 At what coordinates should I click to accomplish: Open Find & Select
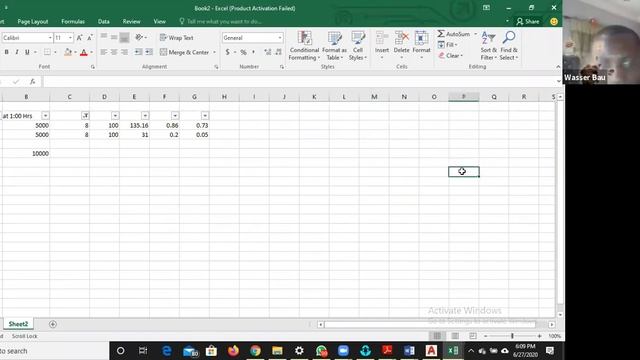(x=509, y=46)
